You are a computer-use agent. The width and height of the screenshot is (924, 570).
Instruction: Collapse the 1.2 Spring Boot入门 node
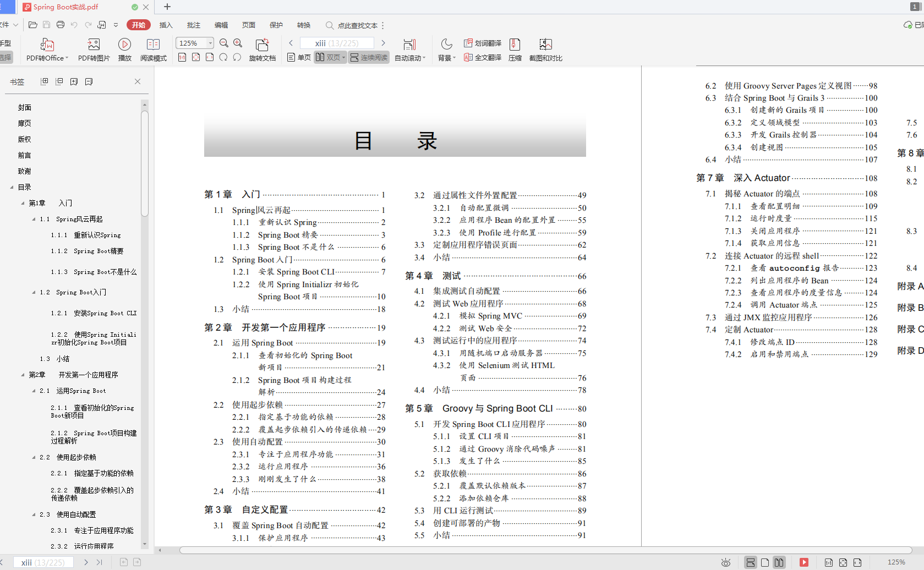point(34,292)
